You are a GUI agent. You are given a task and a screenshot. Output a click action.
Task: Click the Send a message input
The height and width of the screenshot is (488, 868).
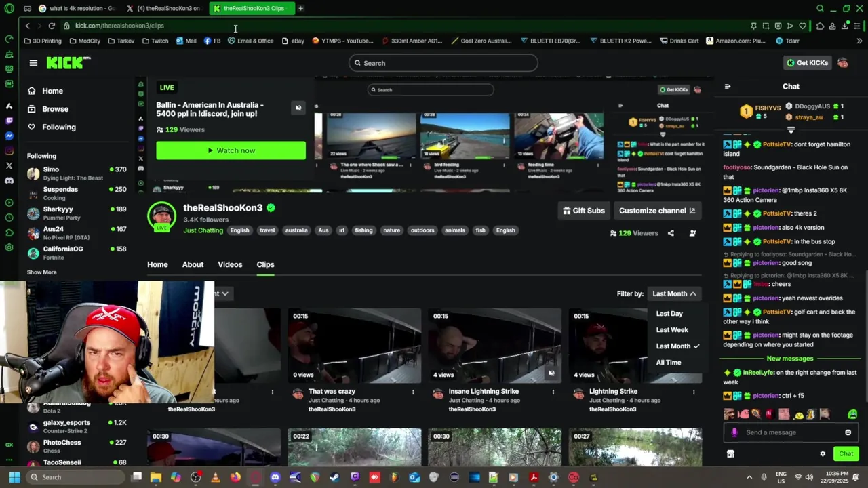[790, 432]
